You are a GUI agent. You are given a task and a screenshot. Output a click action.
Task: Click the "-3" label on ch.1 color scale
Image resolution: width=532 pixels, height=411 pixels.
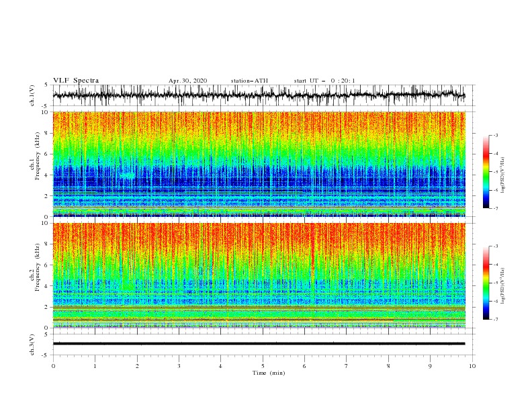coord(495,135)
